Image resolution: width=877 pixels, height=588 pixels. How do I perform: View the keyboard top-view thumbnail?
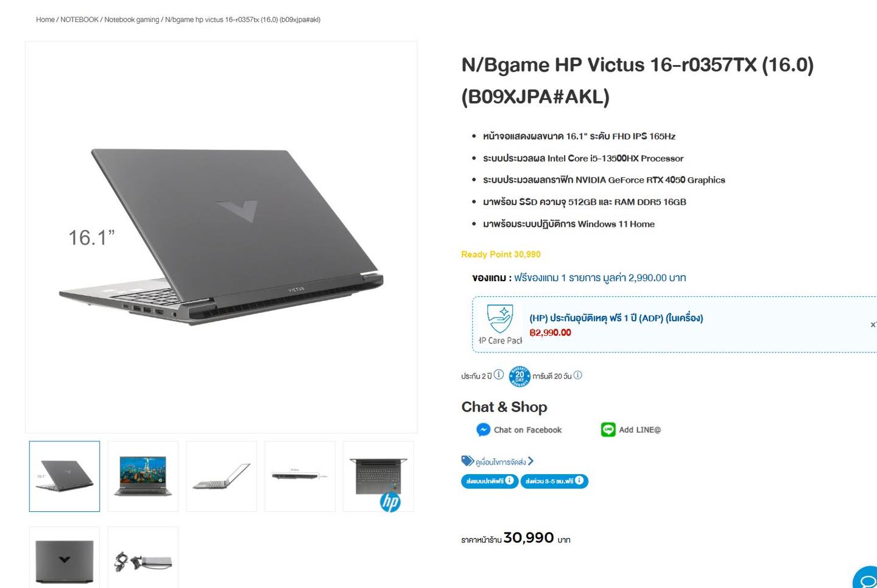[378, 477]
